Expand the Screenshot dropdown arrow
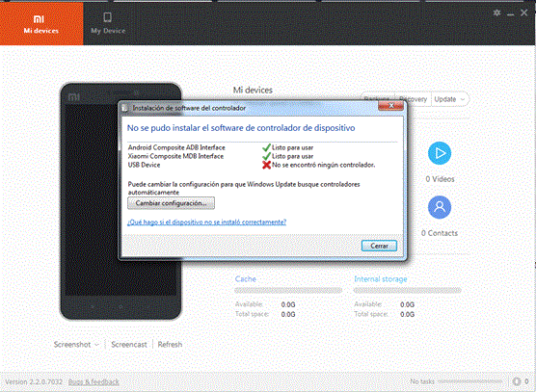This screenshot has width=536, height=392. pyautogui.click(x=96, y=345)
